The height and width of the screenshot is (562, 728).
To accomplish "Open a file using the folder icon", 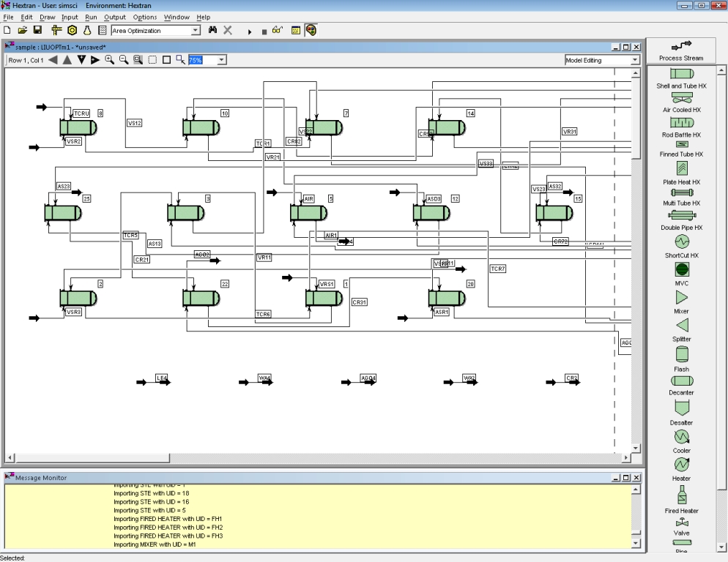I will tap(22, 30).
